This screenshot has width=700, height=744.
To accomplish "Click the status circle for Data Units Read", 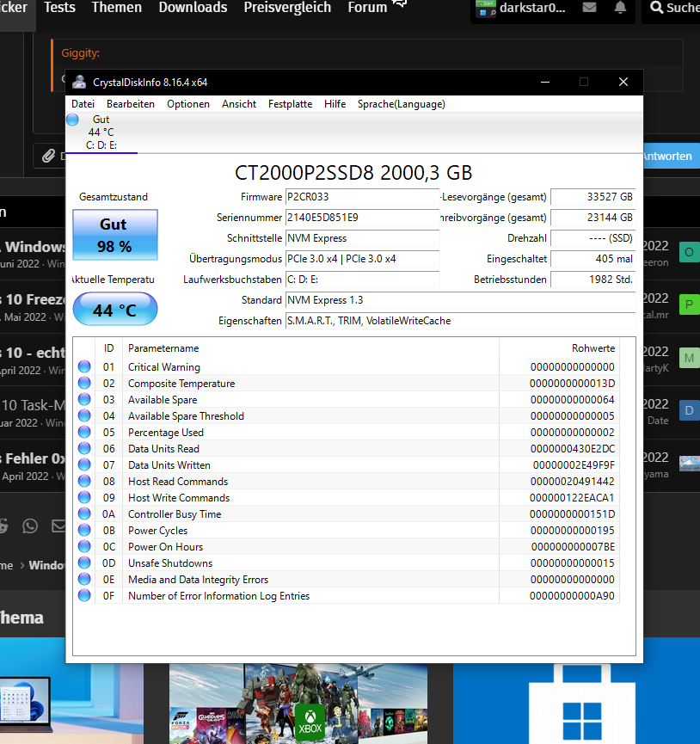I will (84, 448).
